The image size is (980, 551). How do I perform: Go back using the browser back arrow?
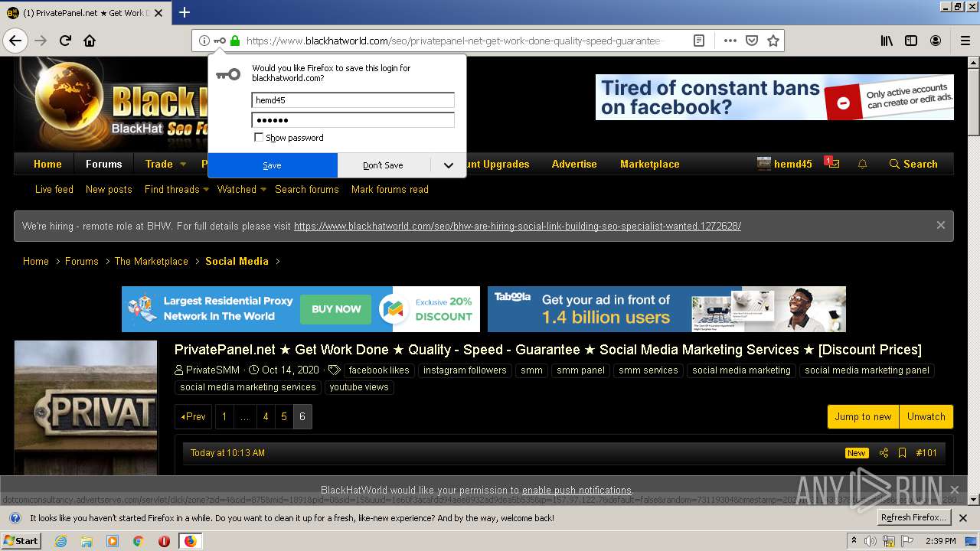pyautogui.click(x=15, y=41)
